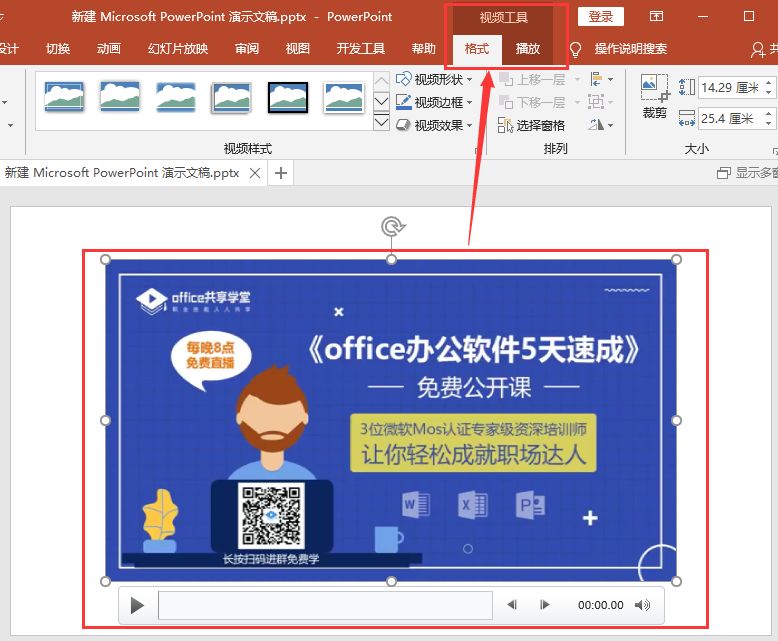Step the video backward
778x641 pixels.
[x=512, y=605]
